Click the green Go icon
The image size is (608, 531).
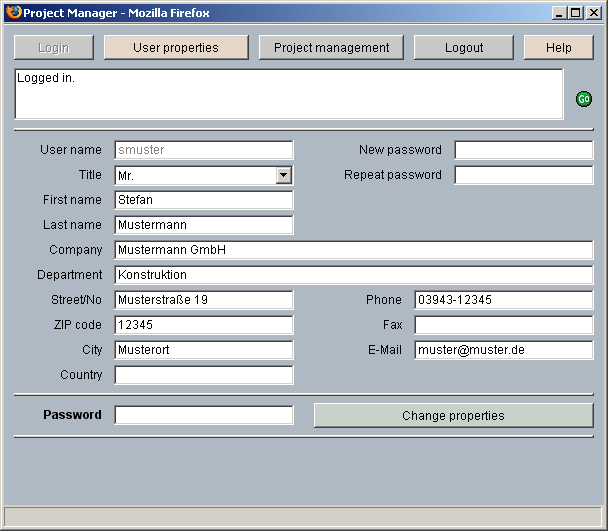click(x=584, y=99)
